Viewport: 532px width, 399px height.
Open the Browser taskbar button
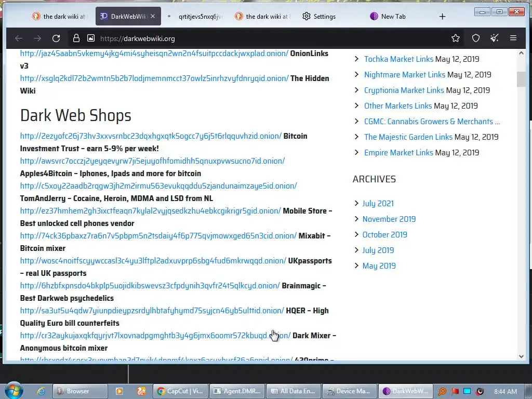tap(80, 391)
